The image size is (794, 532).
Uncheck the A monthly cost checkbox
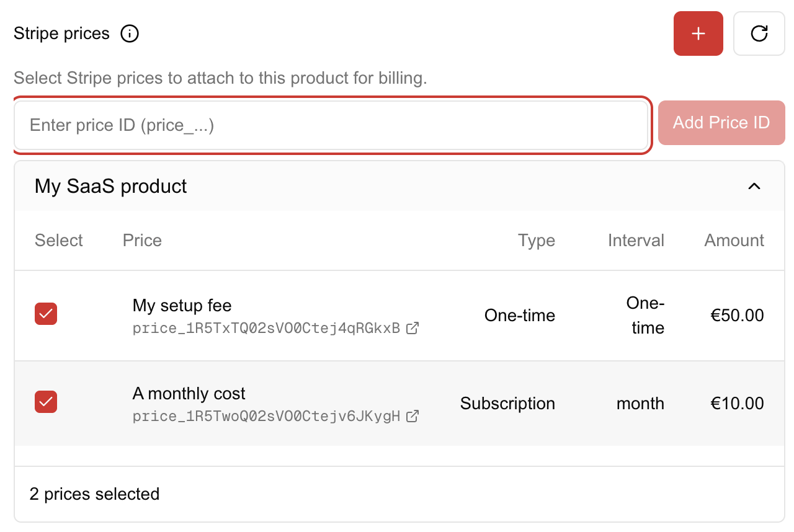click(x=46, y=402)
